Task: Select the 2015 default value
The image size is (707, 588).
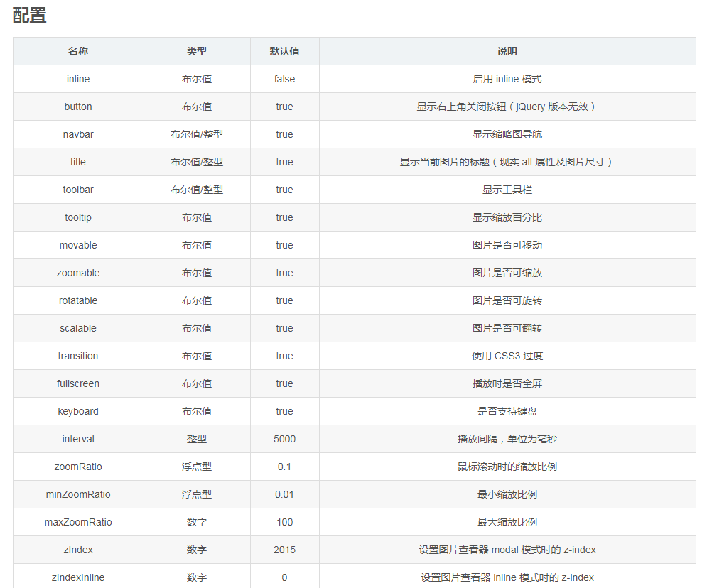Action: tap(284, 550)
